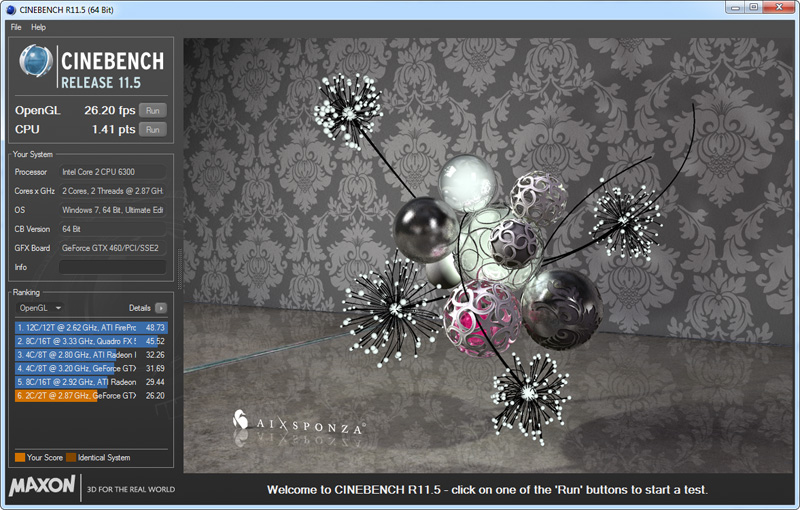Click the brown Identical System legend swatch
Image resolution: width=800 pixels, height=510 pixels.
[71, 457]
